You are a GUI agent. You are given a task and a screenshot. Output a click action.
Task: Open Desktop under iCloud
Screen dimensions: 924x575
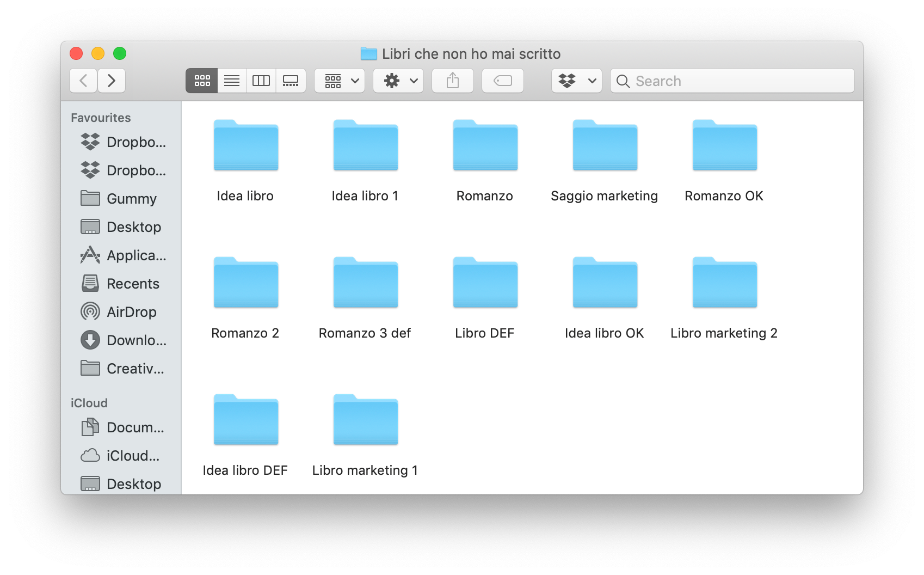coord(121,484)
